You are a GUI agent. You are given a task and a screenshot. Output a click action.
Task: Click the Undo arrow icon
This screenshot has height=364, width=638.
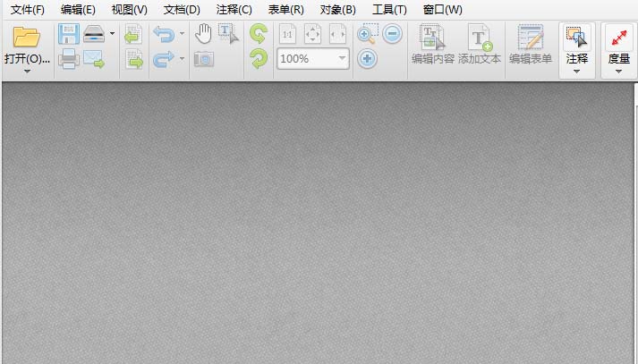tap(164, 35)
